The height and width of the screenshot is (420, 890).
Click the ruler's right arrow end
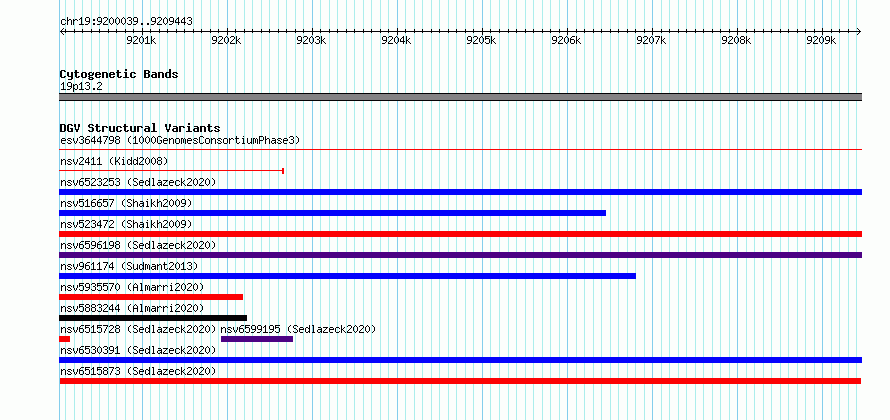tap(858, 31)
